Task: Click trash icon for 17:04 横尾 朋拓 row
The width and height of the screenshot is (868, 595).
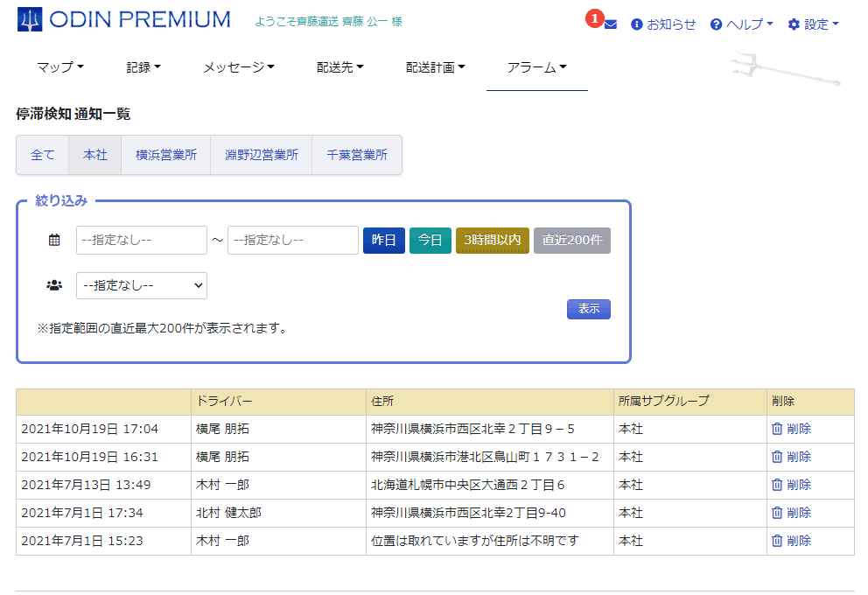Action: tap(777, 429)
